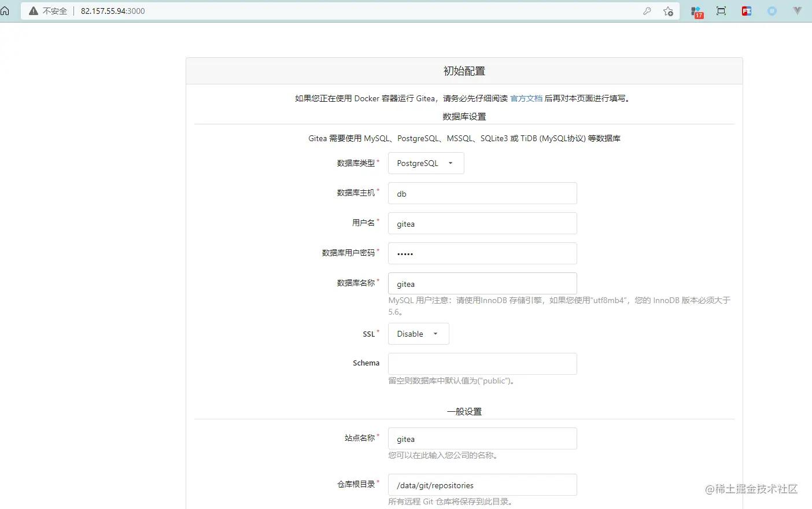Click the address bar URL 82.157.55.94:3000
The width and height of the screenshot is (812, 509).
pos(113,11)
